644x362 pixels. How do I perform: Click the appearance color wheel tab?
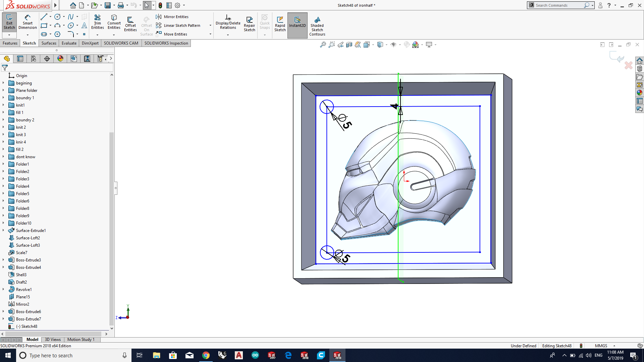coord(60,59)
